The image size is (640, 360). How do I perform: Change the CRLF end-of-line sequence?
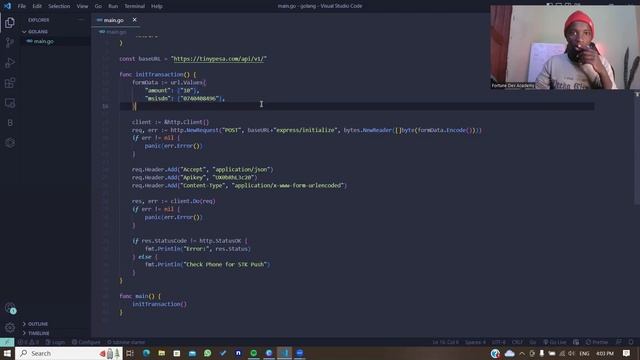(x=517, y=342)
